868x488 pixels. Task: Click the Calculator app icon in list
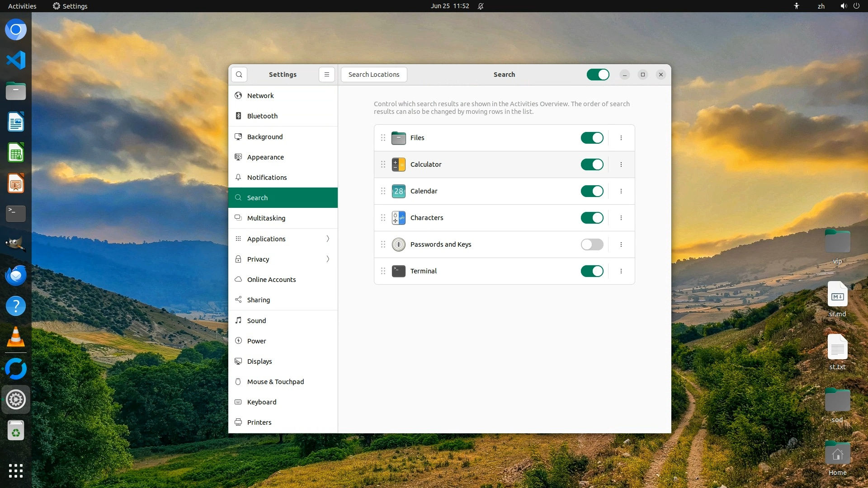398,164
